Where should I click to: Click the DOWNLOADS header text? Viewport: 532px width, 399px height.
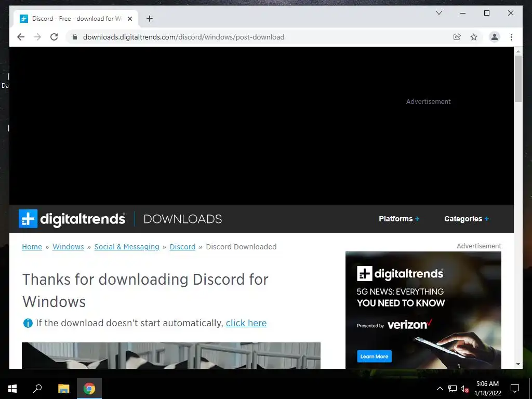point(182,219)
